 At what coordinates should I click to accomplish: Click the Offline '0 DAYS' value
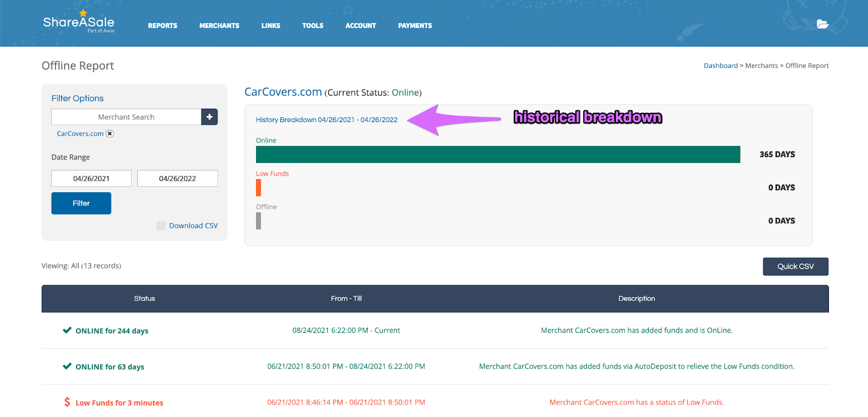pos(782,220)
